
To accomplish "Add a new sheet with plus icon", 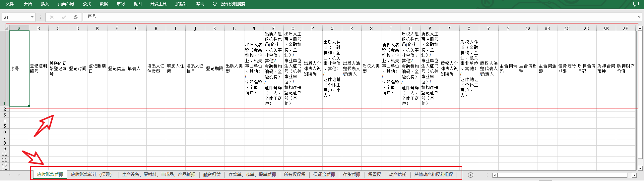I will coord(470,175).
